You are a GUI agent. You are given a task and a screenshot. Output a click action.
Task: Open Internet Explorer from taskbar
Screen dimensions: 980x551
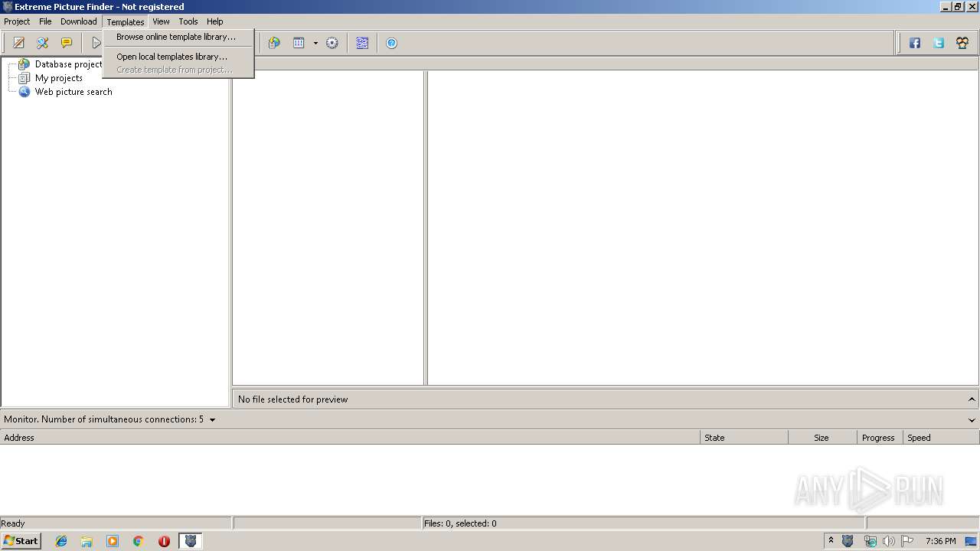61,541
